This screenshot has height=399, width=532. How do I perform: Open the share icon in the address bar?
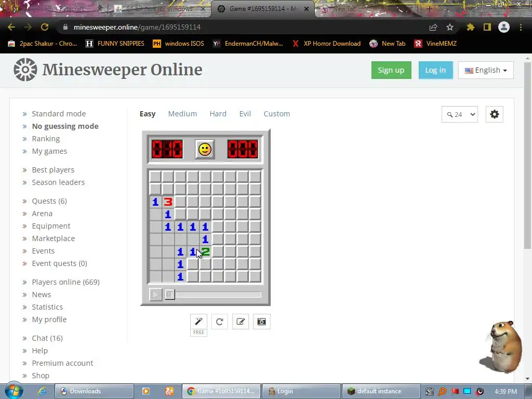[433, 27]
